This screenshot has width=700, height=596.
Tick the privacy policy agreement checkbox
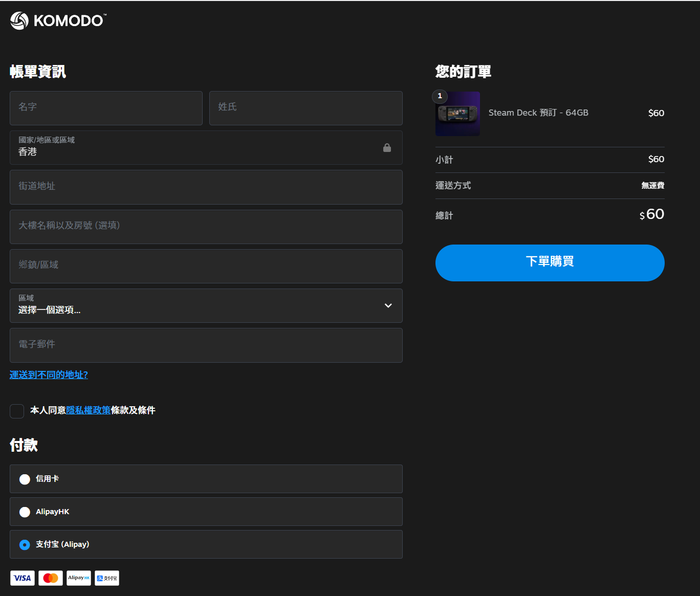pos(17,411)
